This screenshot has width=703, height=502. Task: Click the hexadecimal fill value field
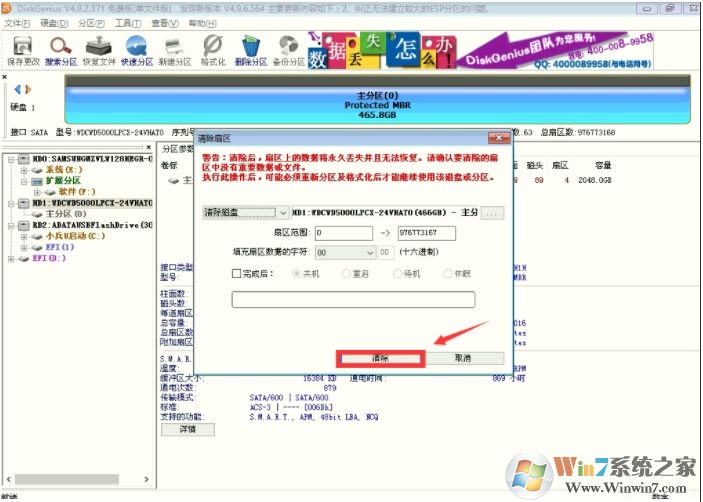pos(386,252)
